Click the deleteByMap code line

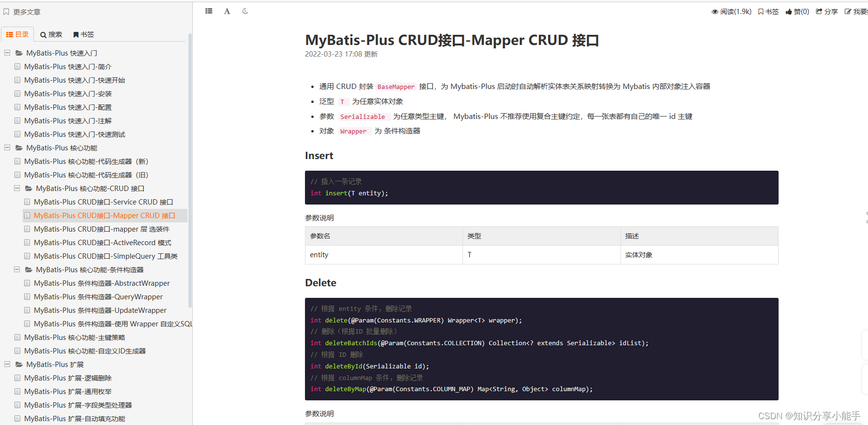451,389
